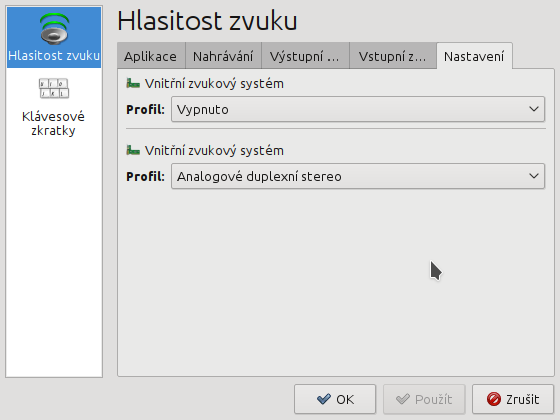The height and width of the screenshot is (420, 560).
Task: Click the Klávesové zkratky sidebar label
Action: click(x=54, y=123)
